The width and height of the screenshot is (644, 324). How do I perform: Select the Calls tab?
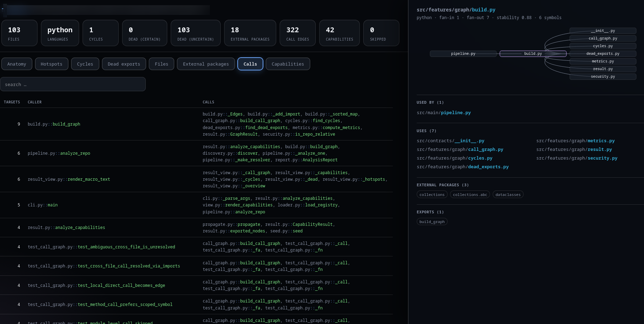coord(250,64)
